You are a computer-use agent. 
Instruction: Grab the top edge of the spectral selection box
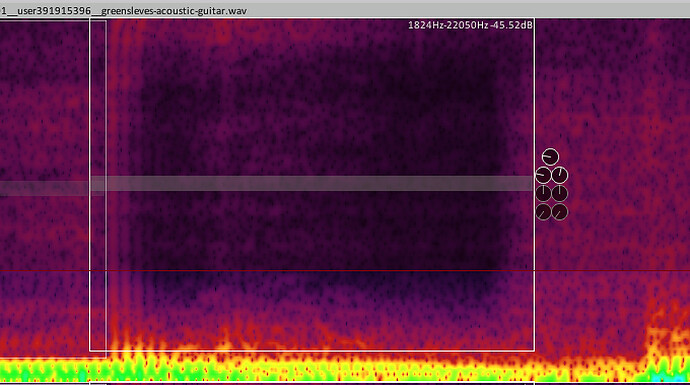tap(312, 19)
